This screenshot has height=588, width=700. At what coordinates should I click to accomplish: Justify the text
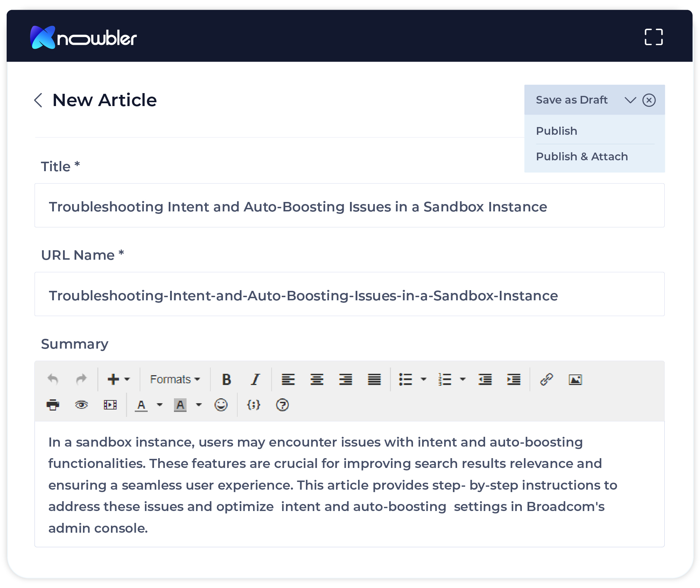374,379
